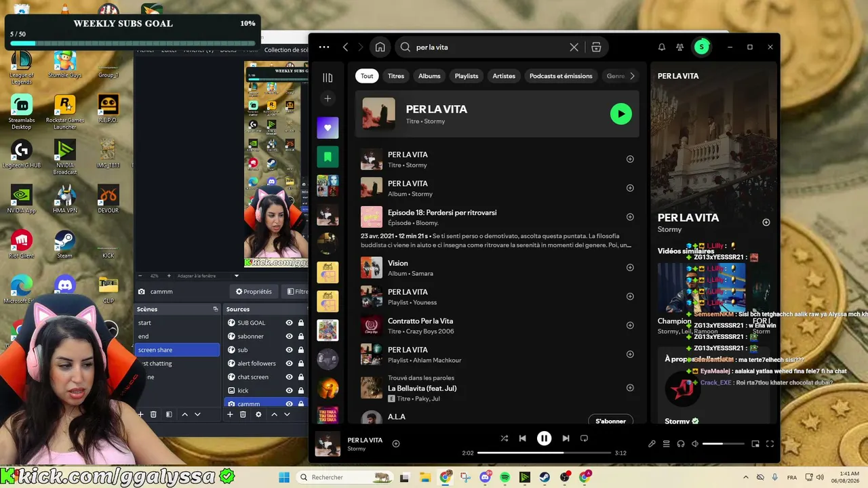The width and height of the screenshot is (868, 488).
Task: Open connect to a device headphones icon
Action: point(680,444)
